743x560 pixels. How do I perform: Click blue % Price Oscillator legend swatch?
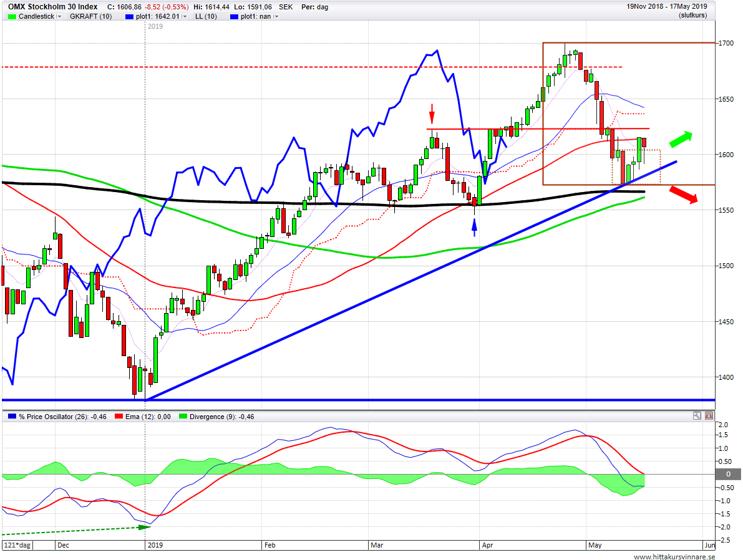click(12, 417)
